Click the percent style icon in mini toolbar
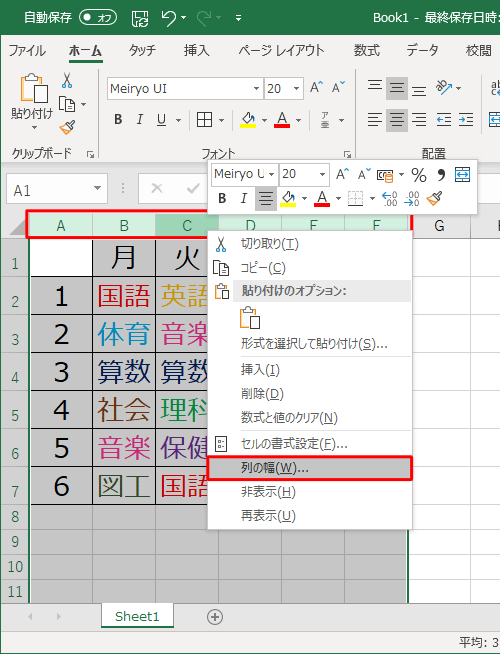 point(419,175)
